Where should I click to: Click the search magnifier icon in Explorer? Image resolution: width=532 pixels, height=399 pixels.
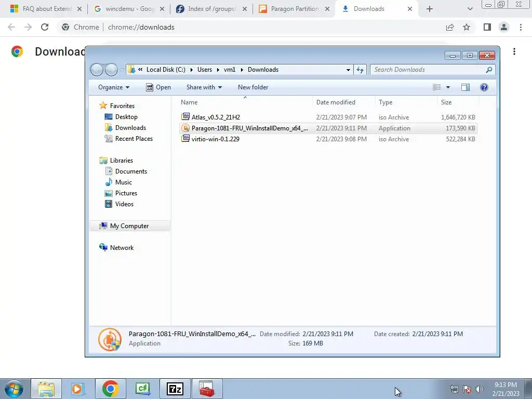(x=489, y=70)
